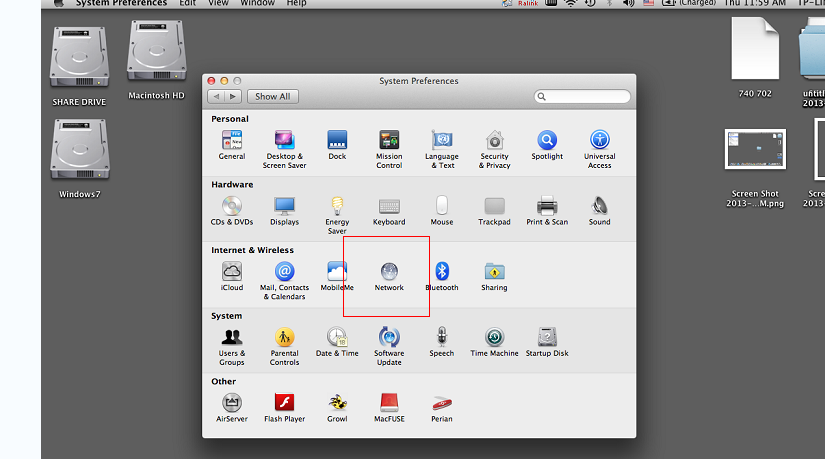Open the Network preference pane
This screenshot has width=825, height=459.
click(x=389, y=276)
